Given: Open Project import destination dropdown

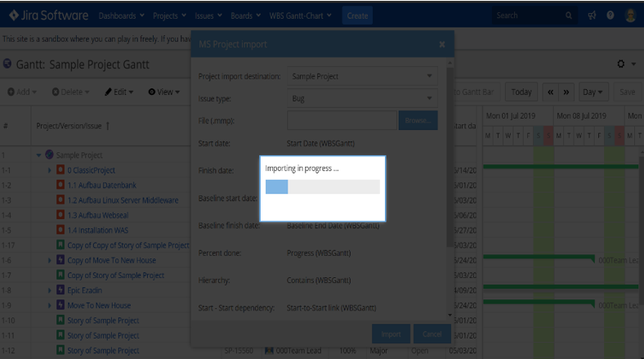Looking at the screenshot, I should point(362,76).
